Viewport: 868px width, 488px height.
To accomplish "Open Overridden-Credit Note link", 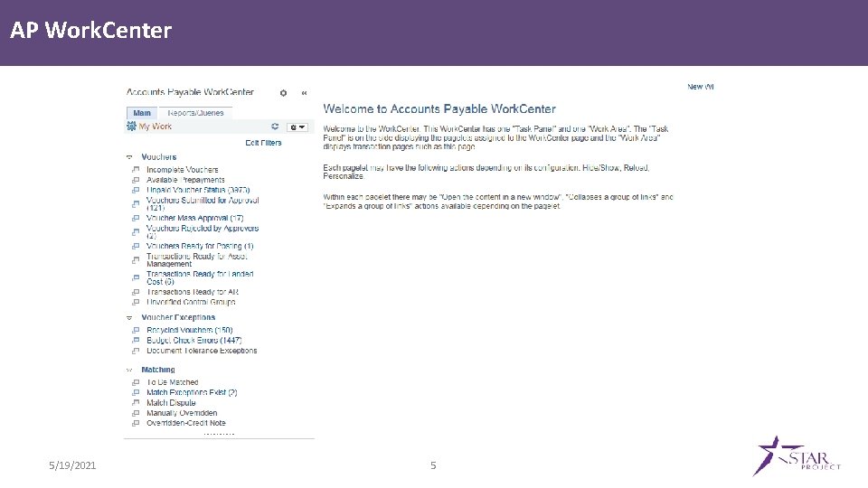I will tap(186, 423).
